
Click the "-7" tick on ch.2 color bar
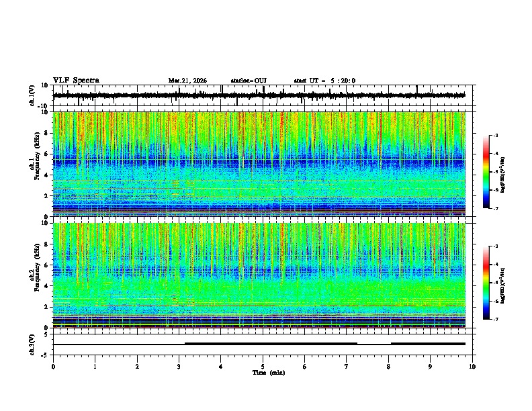click(495, 319)
